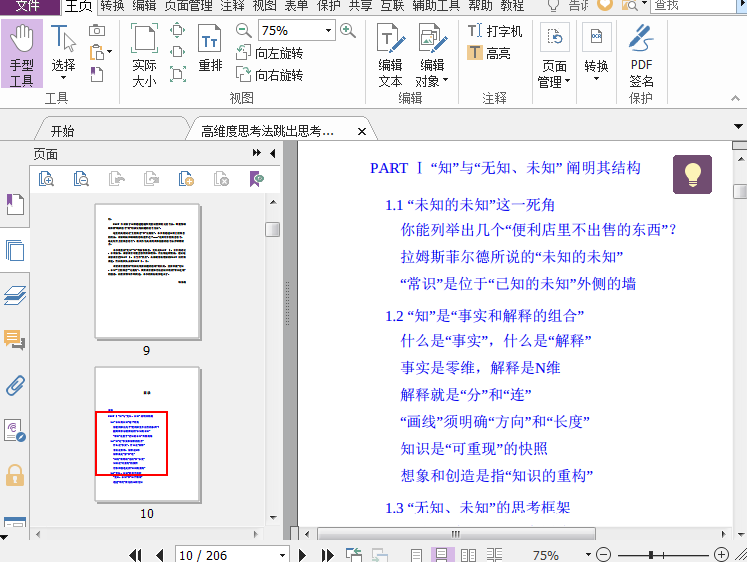Viewport: 747px width, 562px height.
Task: Reduce page thumbnails in the panel
Action: coord(81,179)
